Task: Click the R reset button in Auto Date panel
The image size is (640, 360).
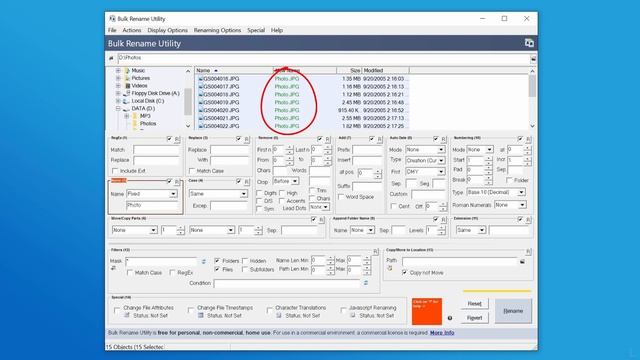Action: pyautogui.click(x=444, y=139)
